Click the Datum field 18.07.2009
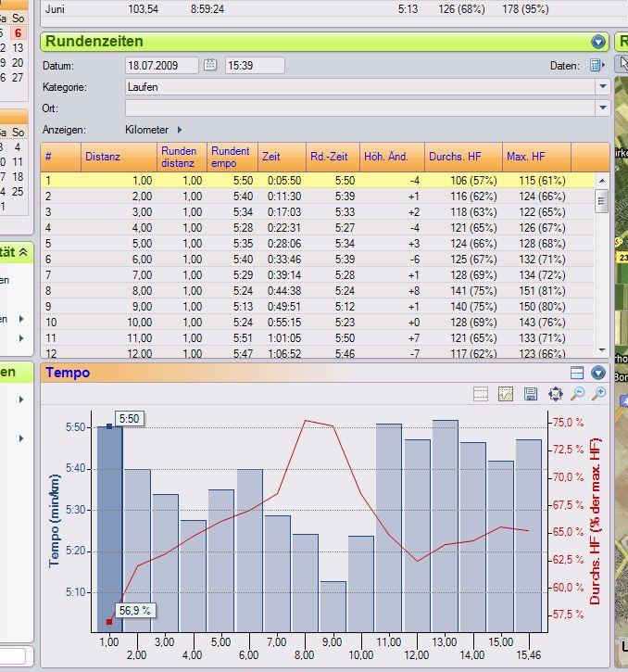Viewport: 628px width, 672px height. point(161,66)
